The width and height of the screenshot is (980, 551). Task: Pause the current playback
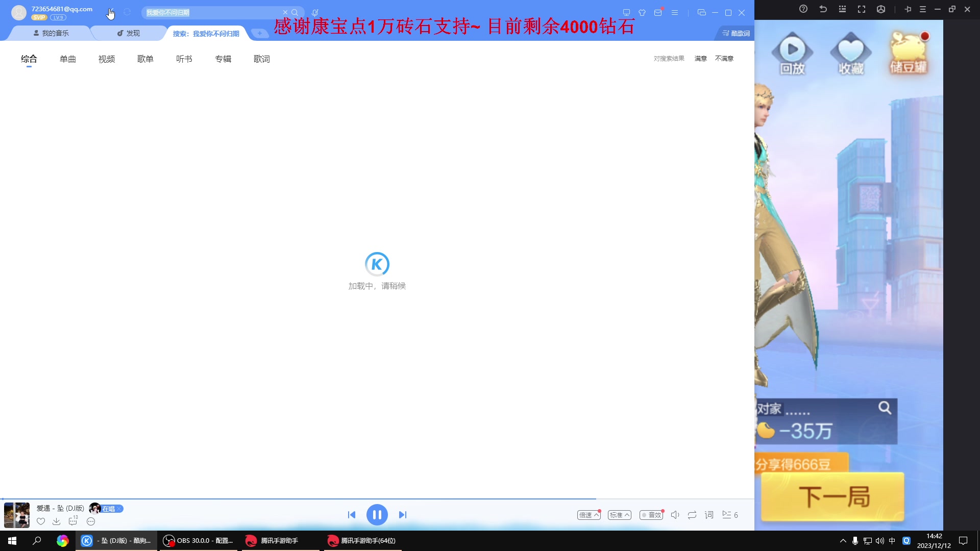tap(377, 515)
